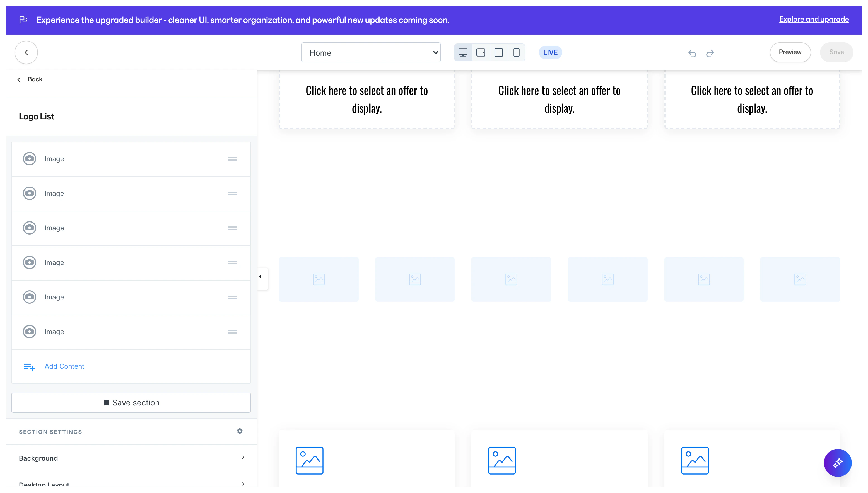Open Section Settings gear icon

[240, 431]
